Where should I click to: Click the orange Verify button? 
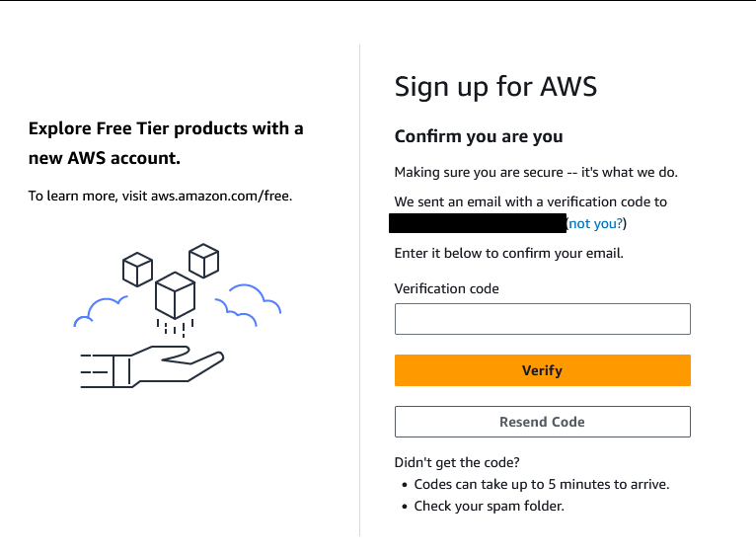click(543, 370)
